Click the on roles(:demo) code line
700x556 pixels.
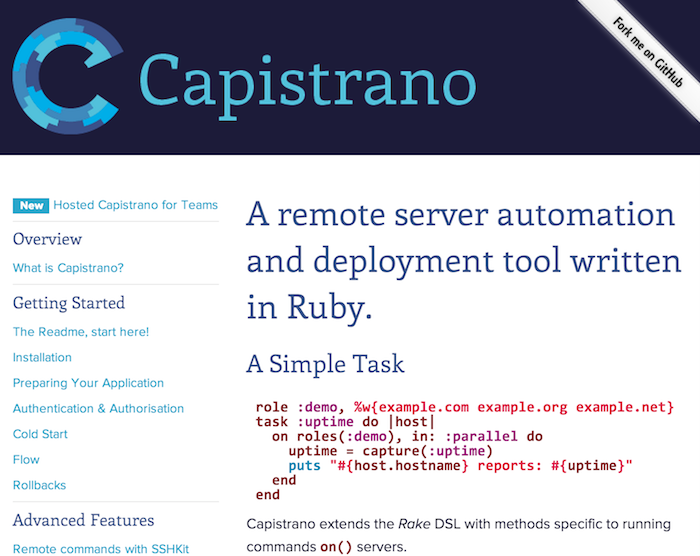pyautogui.click(x=407, y=436)
